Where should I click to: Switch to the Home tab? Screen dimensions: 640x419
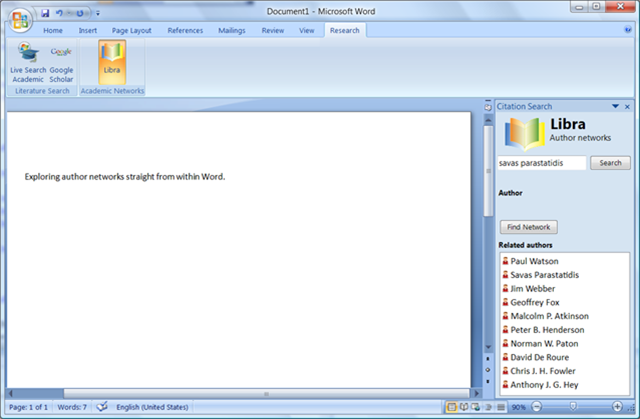(x=53, y=31)
